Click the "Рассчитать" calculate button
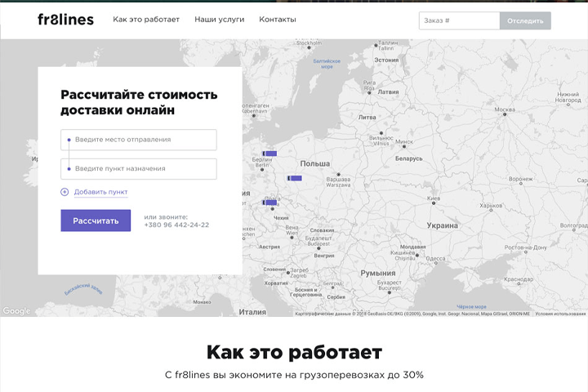588x392 pixels. point(96,220)
